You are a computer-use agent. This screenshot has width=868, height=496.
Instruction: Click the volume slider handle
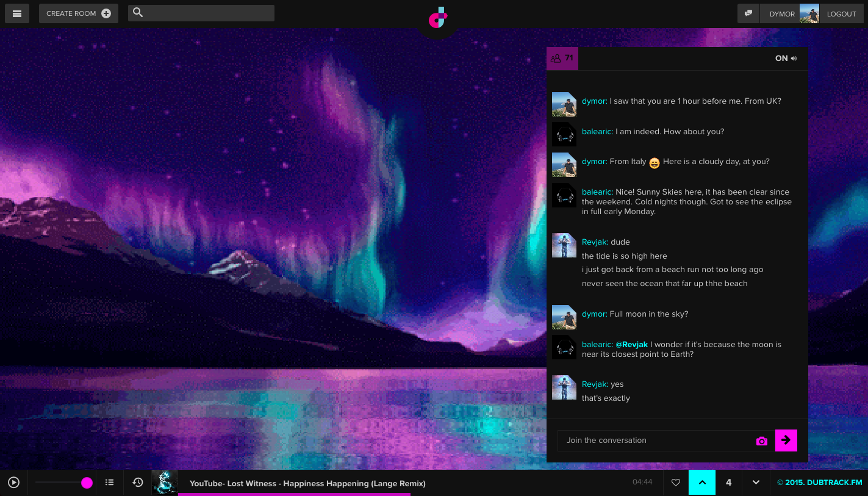[x=87, y=483]
